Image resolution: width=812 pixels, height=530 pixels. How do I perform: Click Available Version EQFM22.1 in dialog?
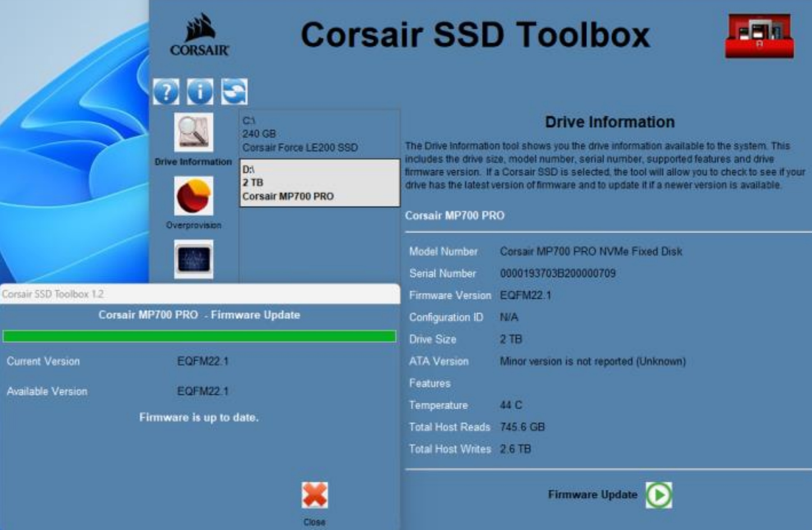[x=203, y=391]
